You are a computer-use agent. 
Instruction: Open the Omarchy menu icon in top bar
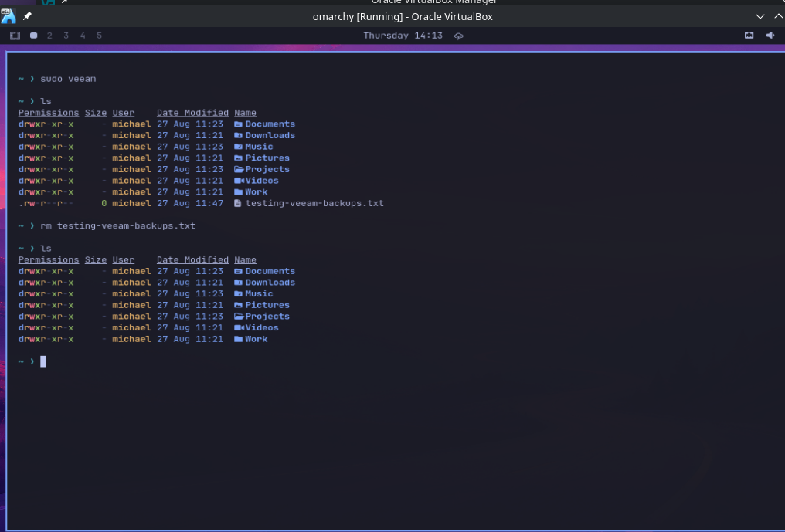point(15,36)
